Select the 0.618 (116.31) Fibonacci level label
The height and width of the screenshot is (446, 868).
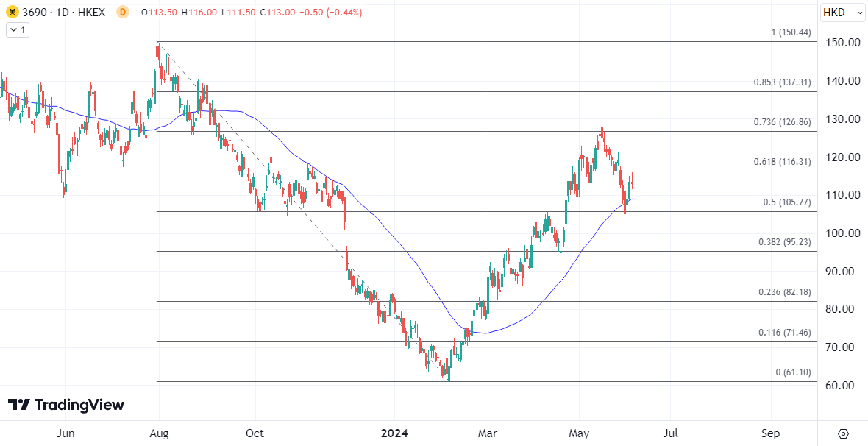(781, 163)
